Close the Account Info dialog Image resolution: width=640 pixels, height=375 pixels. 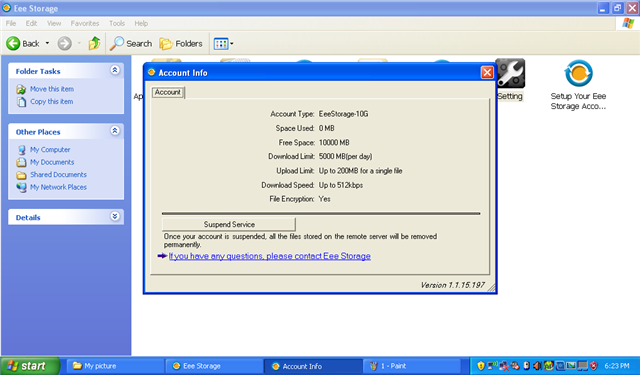tap(487, 73)
